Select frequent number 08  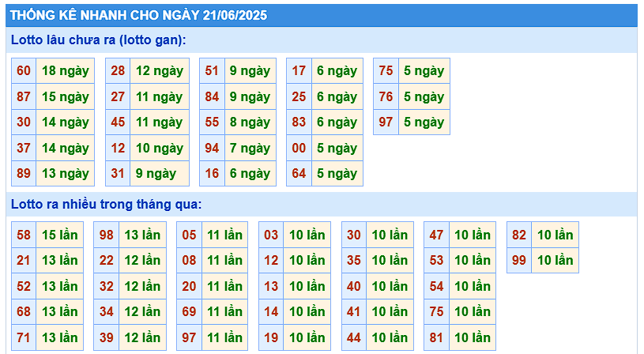(190, 260)
